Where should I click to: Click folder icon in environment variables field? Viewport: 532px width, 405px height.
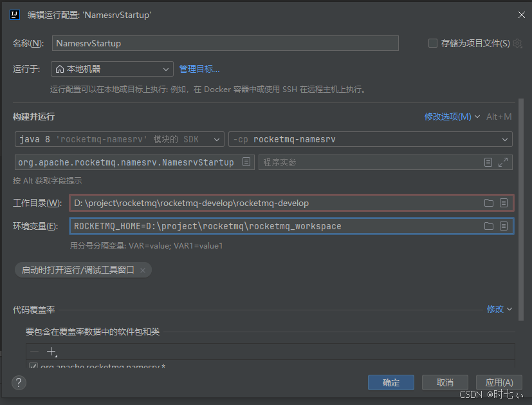click(489, 226)
